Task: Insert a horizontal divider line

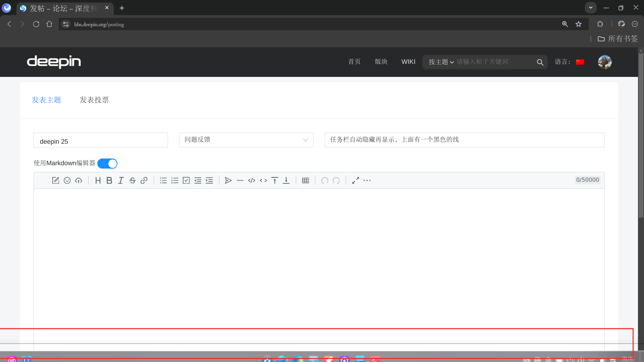Action: pos(240,180)
